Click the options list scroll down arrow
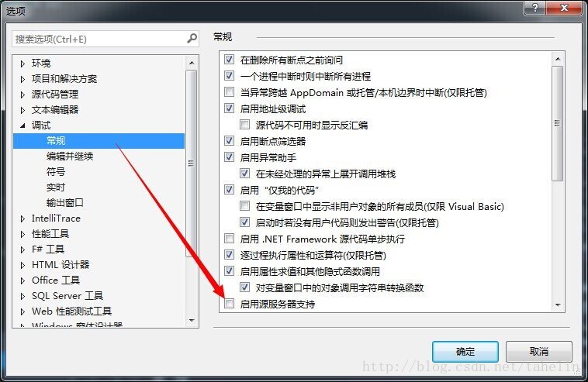Viewport: 588px width, 382px height. (x=558, y=305)
